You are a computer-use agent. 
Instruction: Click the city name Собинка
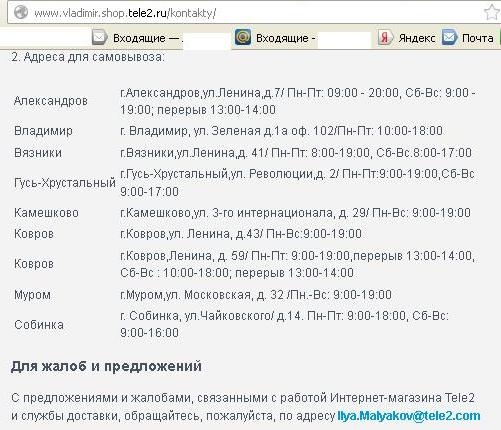point(39,325)
